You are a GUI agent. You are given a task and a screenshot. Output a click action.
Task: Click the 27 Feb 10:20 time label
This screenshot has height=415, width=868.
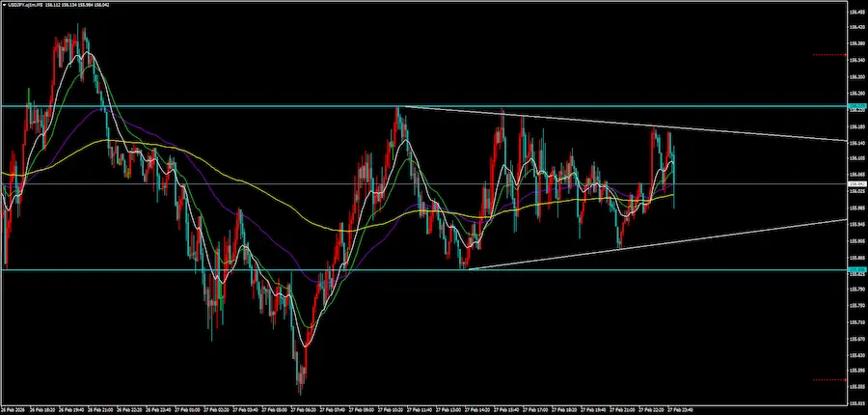click(x=392, y=408)
